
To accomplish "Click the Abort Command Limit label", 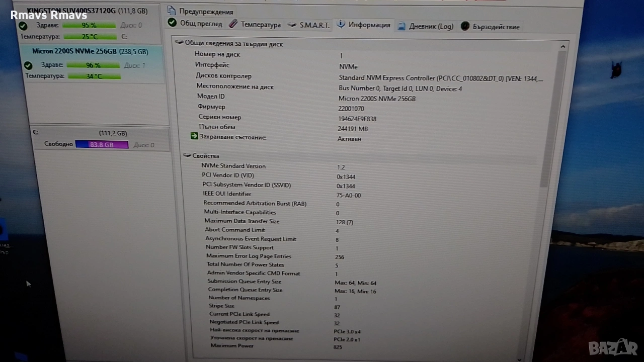I will (x=235, y=230).
